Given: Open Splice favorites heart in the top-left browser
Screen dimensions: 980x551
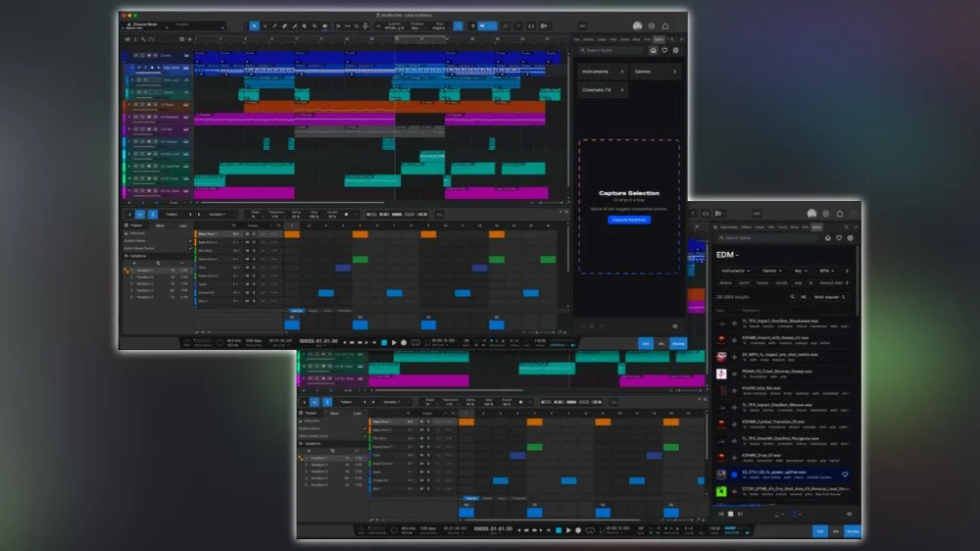Looking at the screenshot, I should click(664, 50).
